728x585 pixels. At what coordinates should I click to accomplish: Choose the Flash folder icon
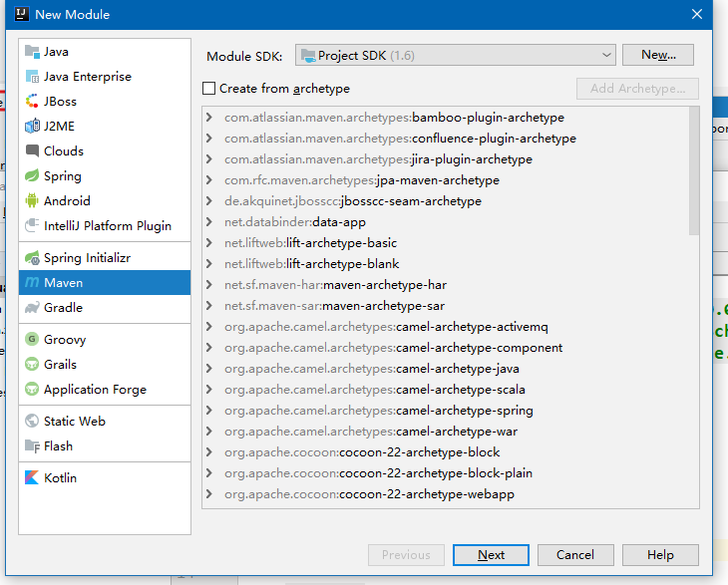[32, 445]
